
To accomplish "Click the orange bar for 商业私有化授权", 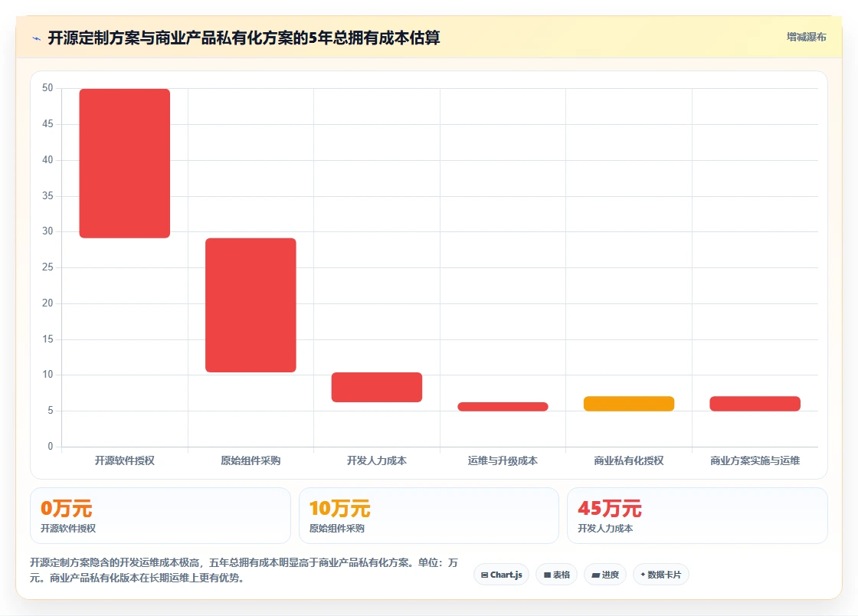I will tap(629, 404).
